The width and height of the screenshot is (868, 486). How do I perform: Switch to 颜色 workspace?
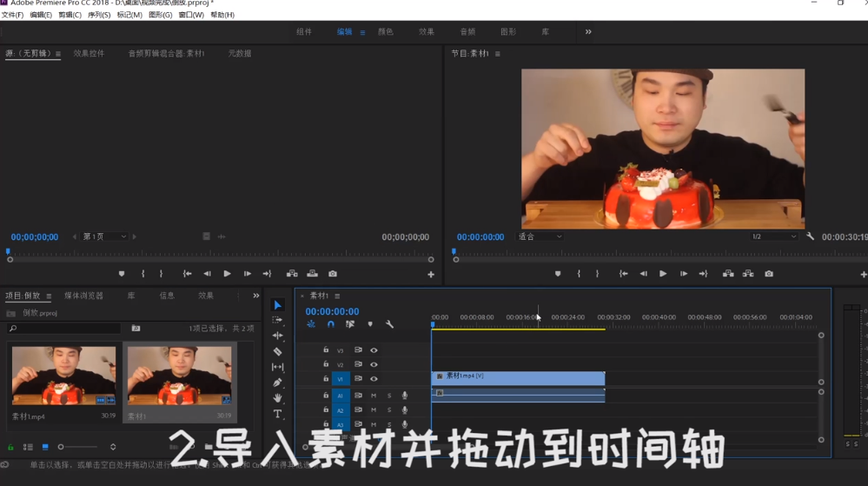click(x=386, y=31)
